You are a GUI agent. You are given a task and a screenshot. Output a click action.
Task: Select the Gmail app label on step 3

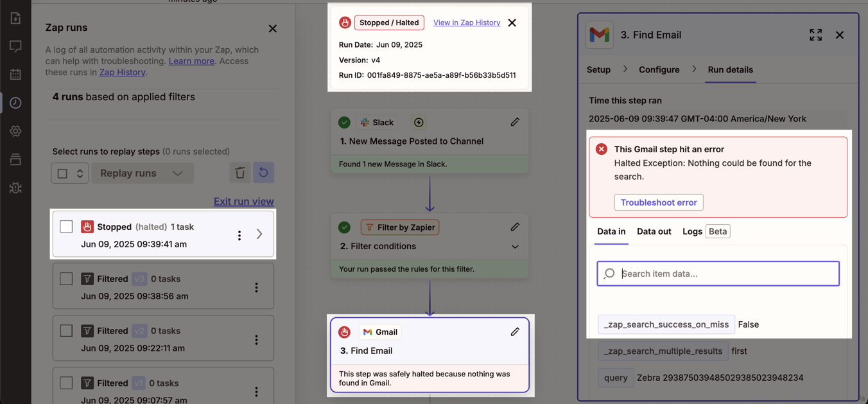(x=381, y=332)
